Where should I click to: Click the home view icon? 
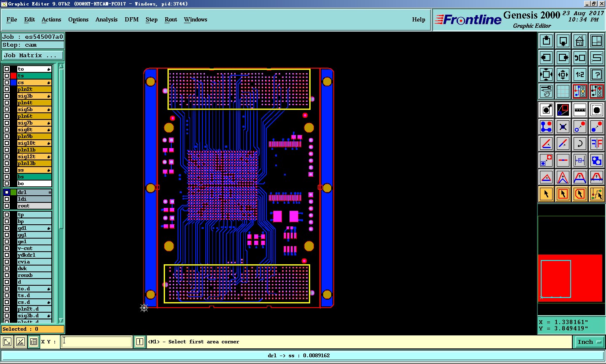point(580,41)
